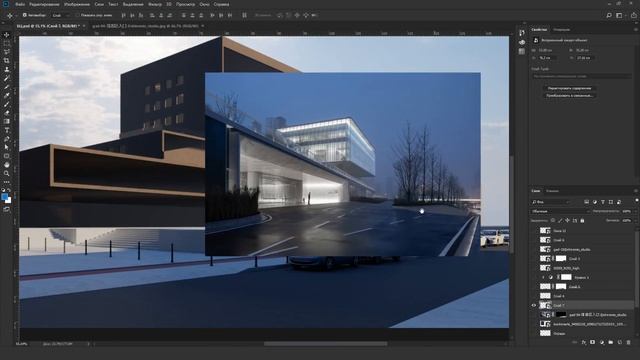The height and width of the screenshot is (360, 640).
Task: Switch to the Каналы tab
Action: pyautogui.click(x=552, y=191)
